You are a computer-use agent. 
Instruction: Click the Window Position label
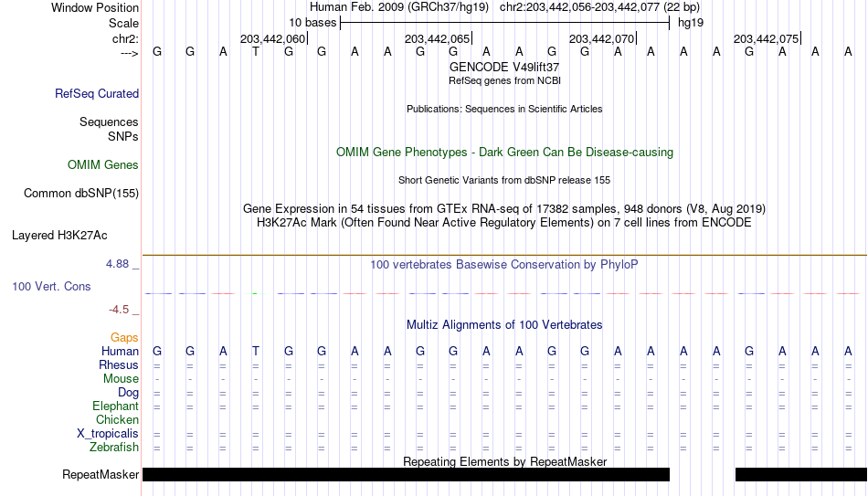point(95,7)
